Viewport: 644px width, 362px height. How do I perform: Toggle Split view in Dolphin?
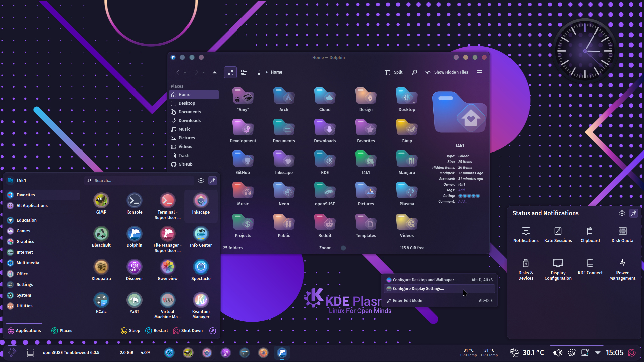coord(394,72)
